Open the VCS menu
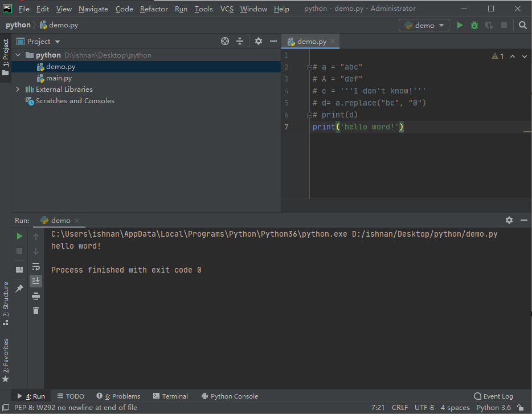Image resolution: width=532 pixels, height=414 pixels. point(227,9)
